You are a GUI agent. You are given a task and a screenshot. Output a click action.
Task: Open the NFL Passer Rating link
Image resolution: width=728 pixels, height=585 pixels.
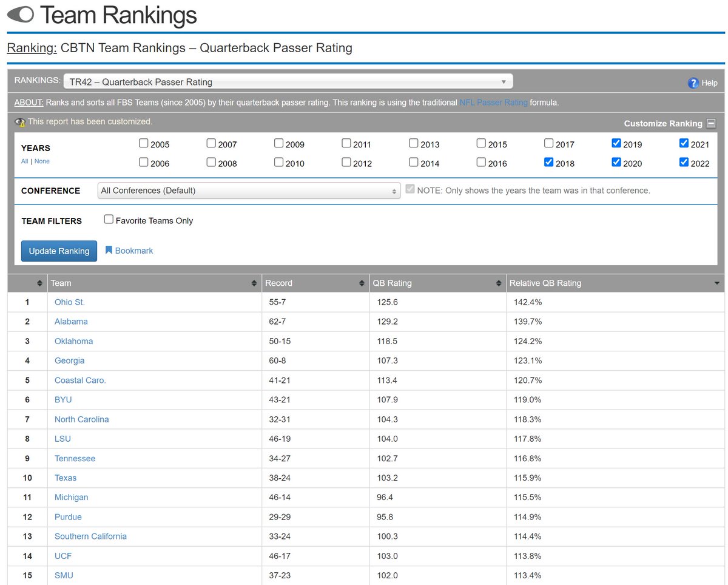tap(493, 103)
